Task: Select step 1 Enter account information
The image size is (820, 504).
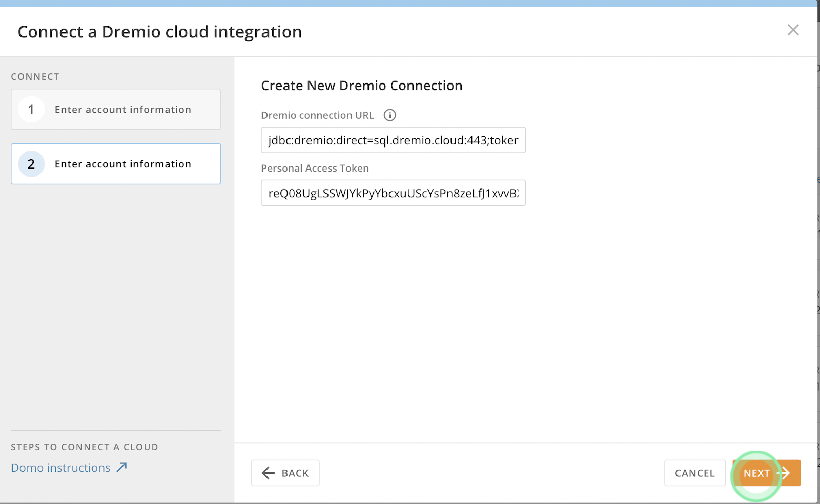Action: (x=116, y=110)
